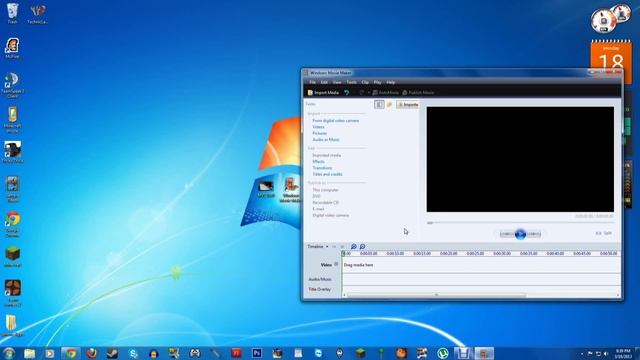640x360 pixels.
Task: Click the Titles and credits link
Action: click(x=327, y=174)
